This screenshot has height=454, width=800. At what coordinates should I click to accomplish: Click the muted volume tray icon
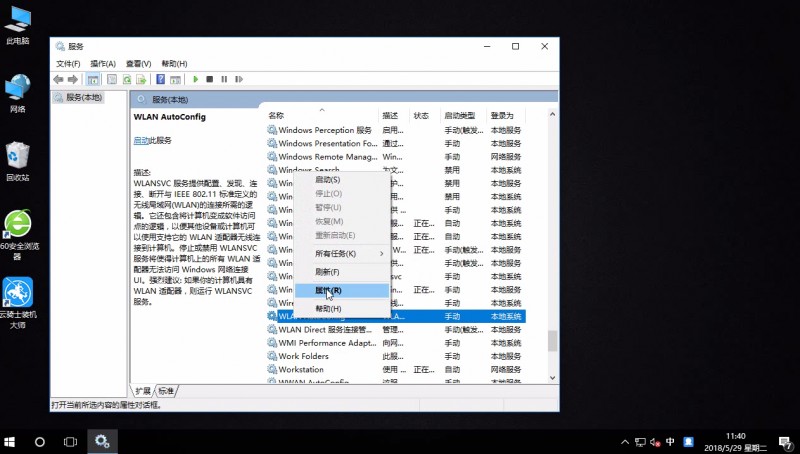point(656,442)
